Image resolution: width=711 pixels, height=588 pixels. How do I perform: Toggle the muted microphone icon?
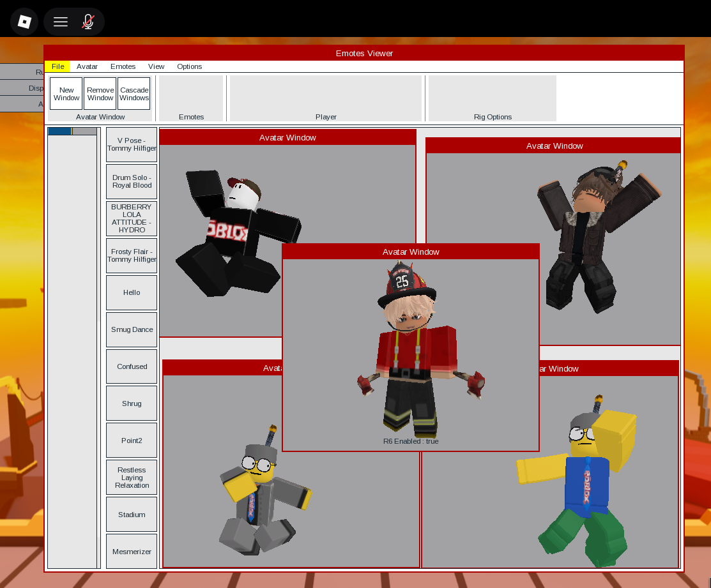[88, 22]
